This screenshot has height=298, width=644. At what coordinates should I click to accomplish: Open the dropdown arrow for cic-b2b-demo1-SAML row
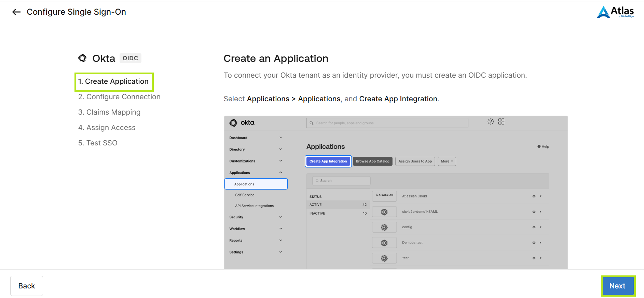click(540, 212)
